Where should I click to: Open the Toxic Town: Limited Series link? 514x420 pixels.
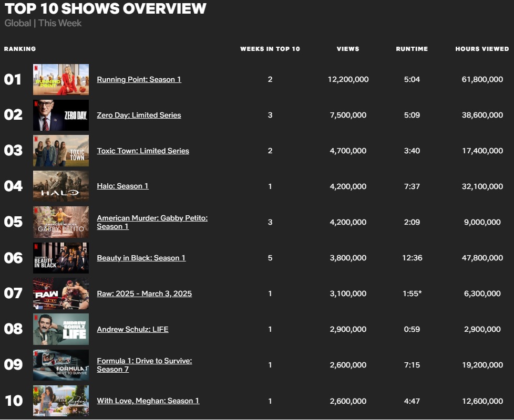click(x=143, y=151)
